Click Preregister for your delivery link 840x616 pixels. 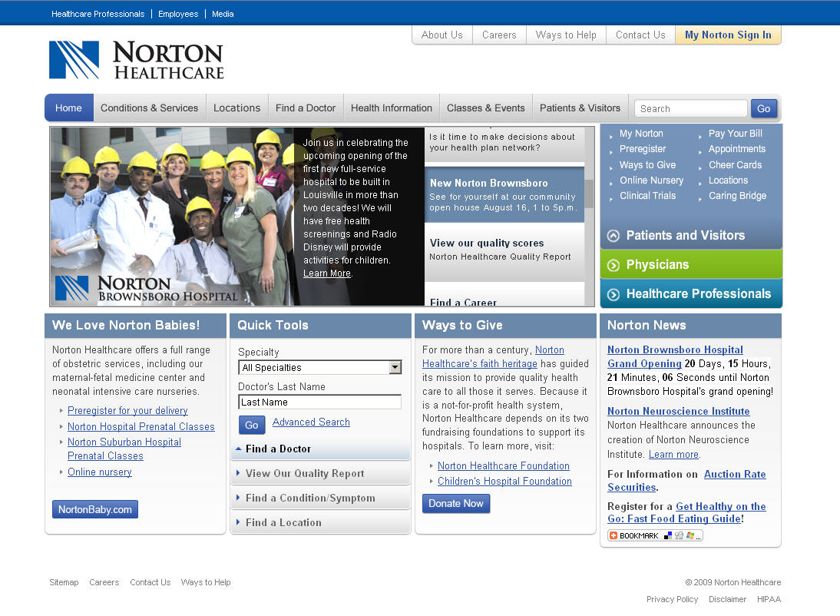[x=127, y=411]
